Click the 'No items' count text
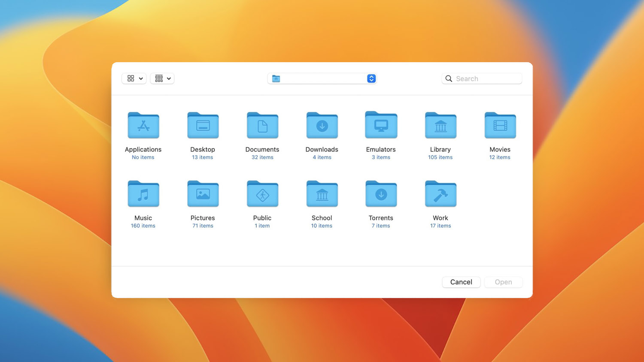The height and width of the screenshot is (362, 644). 143,157
